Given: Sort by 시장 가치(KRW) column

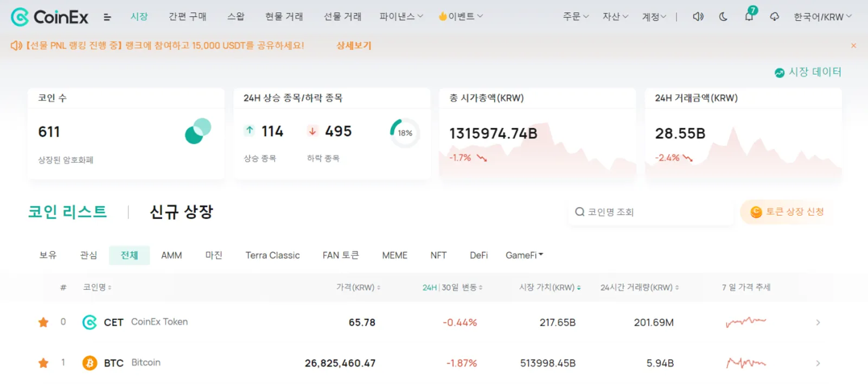Looking at the screenshot, I should coord(550,287).
